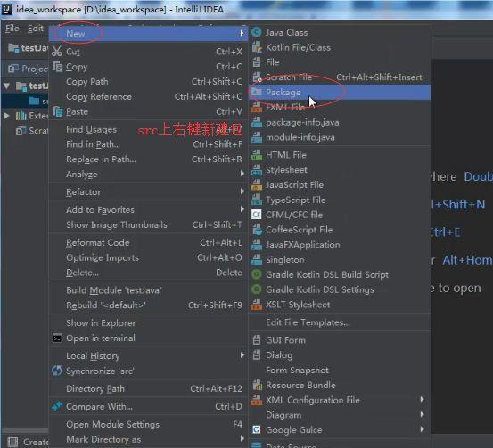Select Edit File Templates... entry
This screenshot has width=493, height=448.
[340, 322]
